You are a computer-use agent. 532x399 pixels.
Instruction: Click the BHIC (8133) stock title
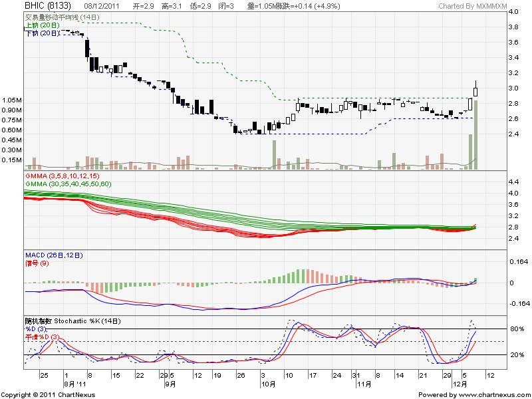point(47,6)
